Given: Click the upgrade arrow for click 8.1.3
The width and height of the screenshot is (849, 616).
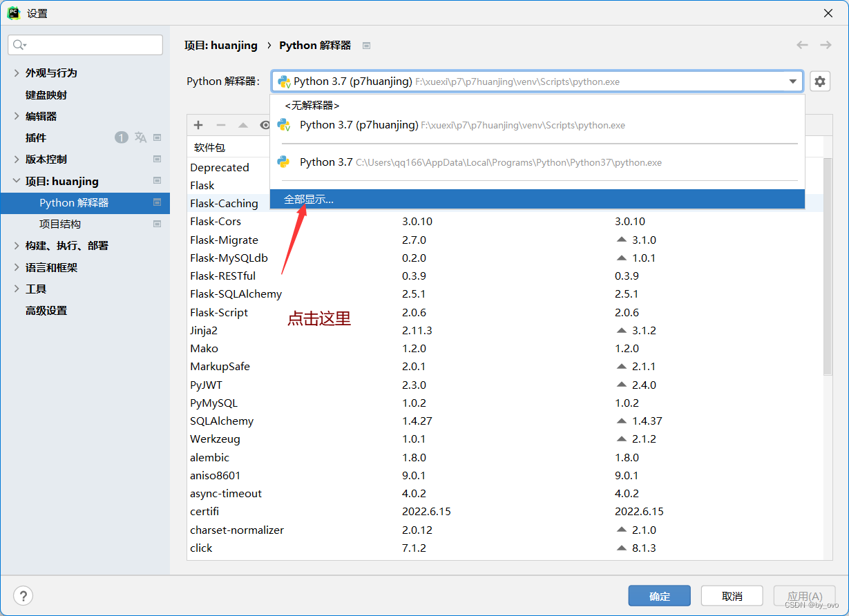Looking at the screenshot, I should [620, 548].
